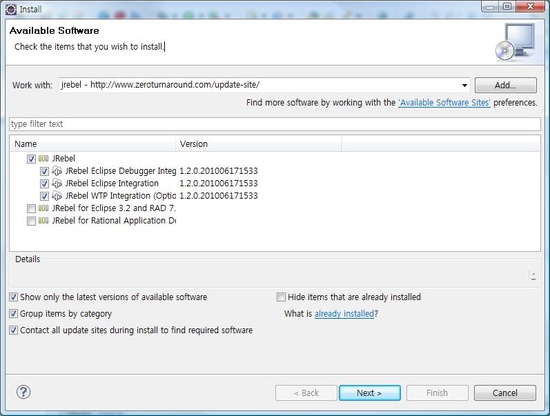Viewport: 550px width, 416px height.
Task: Click the Details area scroll stepper
Action: tap(534, 276)
